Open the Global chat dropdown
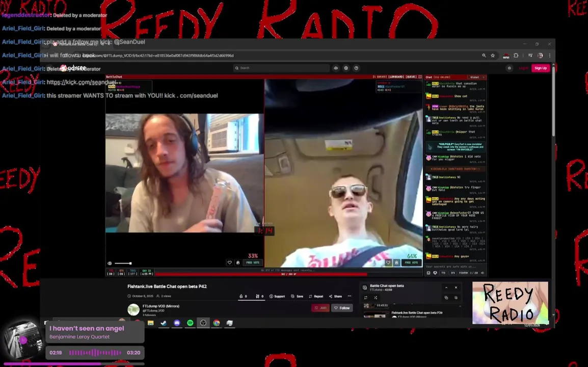Image resolution: width=588 pixels, height=367 pixels. click(477, 77)
